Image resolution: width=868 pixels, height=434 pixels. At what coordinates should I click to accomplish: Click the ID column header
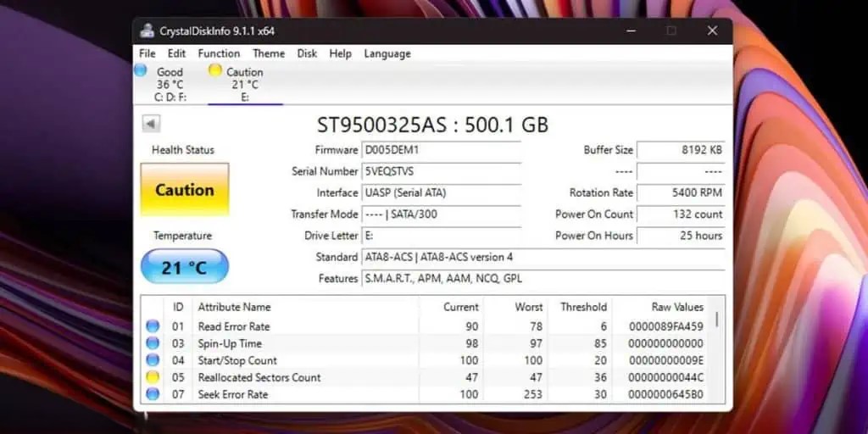(x=178, y=307)
